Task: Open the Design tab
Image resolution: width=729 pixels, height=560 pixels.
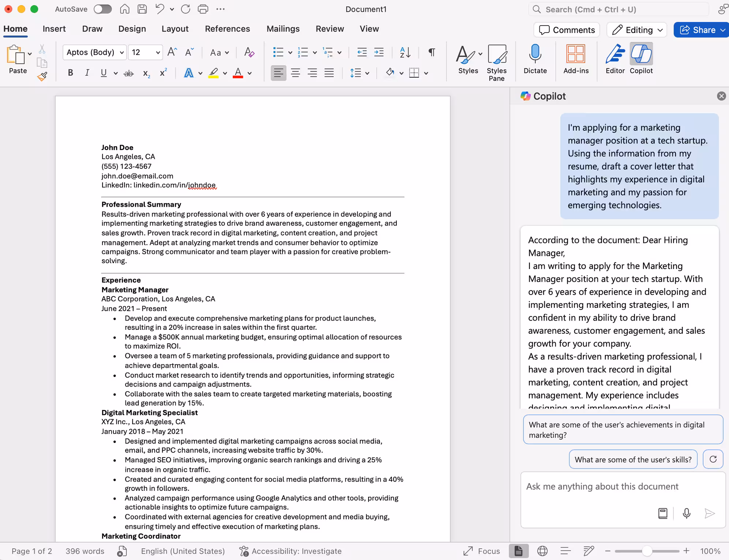Action: pyautogui.click(x=132, y=29)
